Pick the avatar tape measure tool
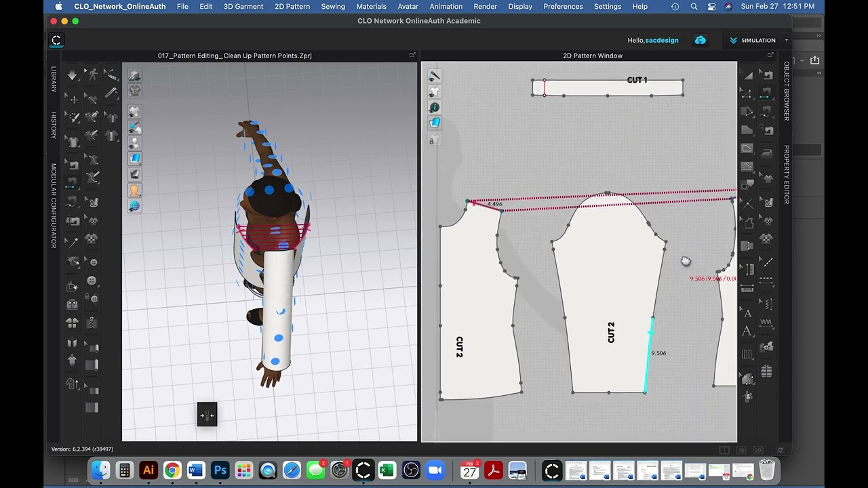Screen dimensions: 868x488 111,75
